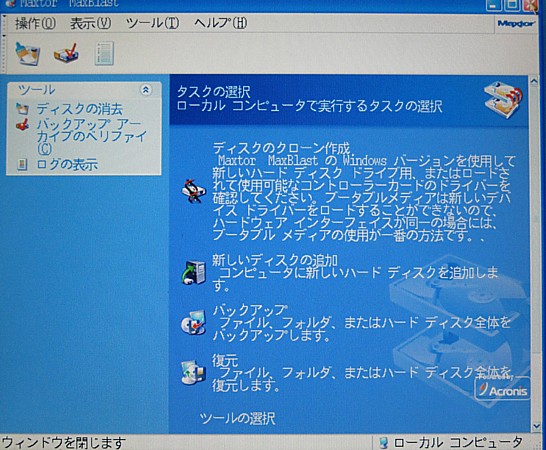Choose the バックアップ task heading

[250, 310]
